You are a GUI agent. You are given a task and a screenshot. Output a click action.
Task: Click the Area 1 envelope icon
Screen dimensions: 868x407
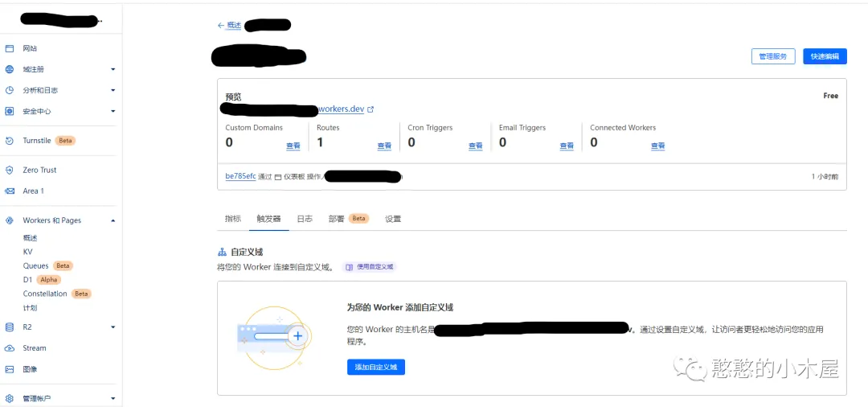coord(10,191)
